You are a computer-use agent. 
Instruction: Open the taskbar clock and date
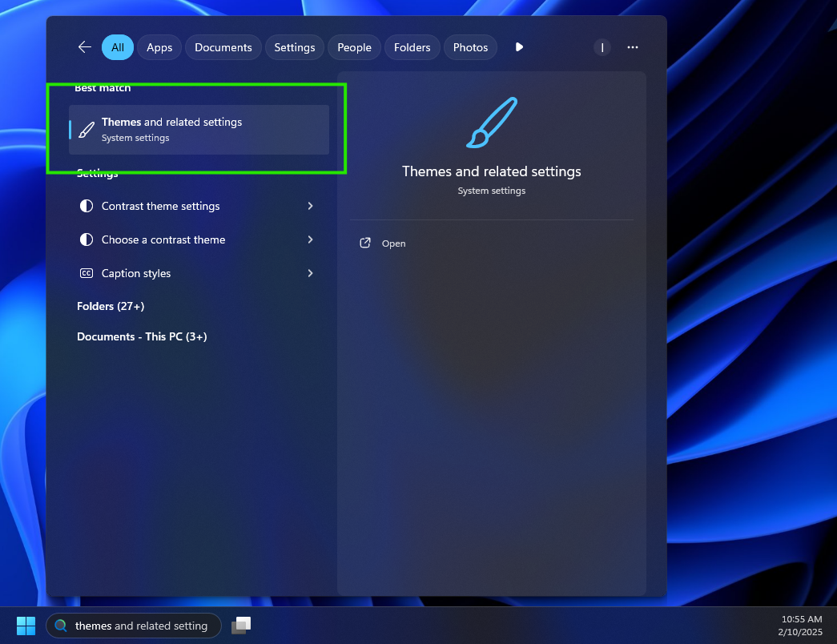[x=800, y=626]
